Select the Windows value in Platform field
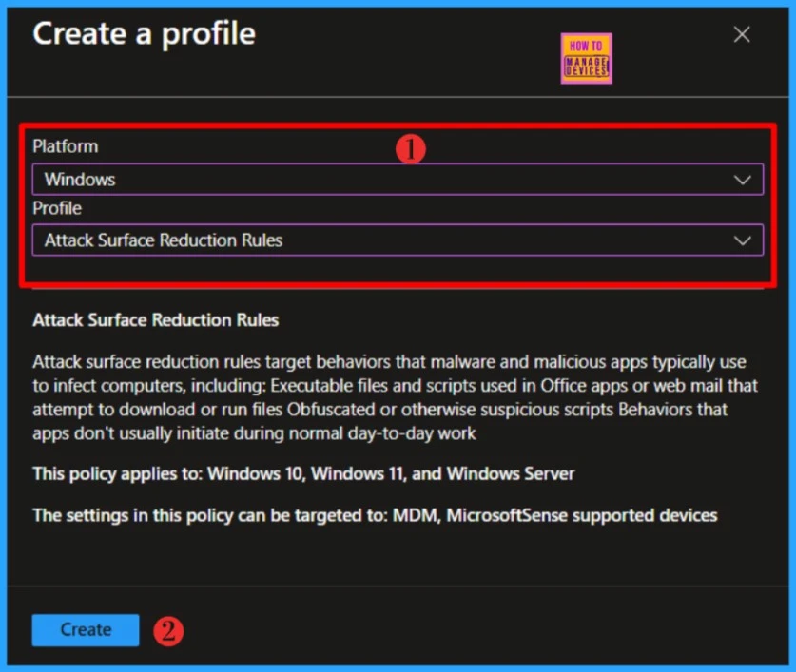The image size is (796, 672). (x=80, y=180)
